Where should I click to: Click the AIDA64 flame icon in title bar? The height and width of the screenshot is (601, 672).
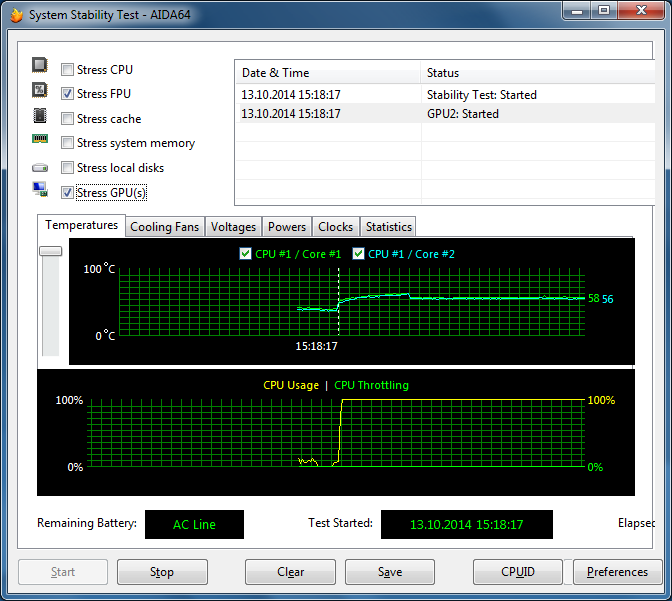pos(16,15)
